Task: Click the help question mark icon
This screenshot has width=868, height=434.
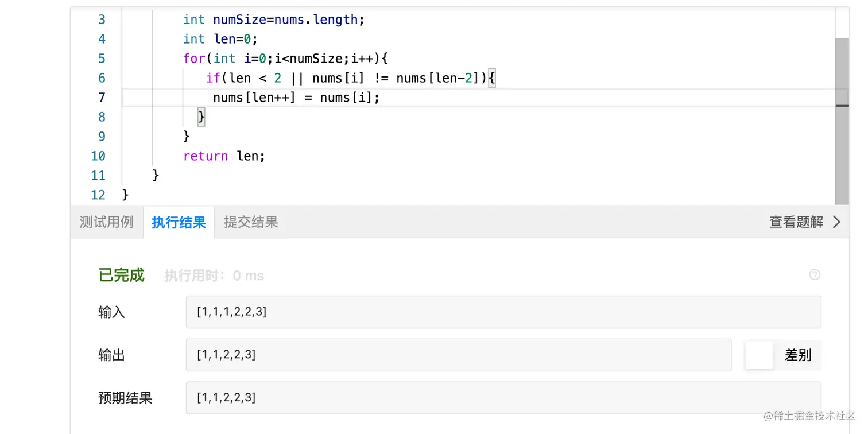Action: tap(814, 275)
